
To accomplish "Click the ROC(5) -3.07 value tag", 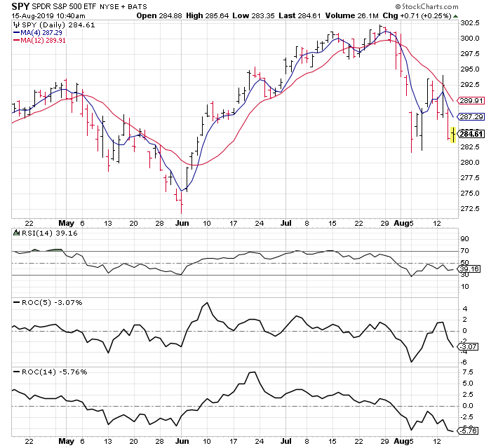I will 469,347.
